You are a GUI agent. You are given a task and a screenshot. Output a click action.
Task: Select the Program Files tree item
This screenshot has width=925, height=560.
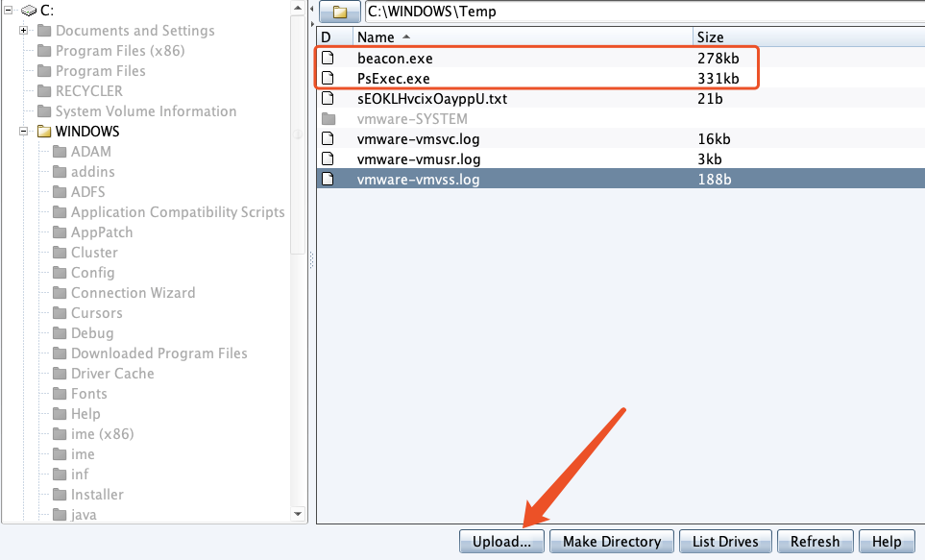point(100,71)
